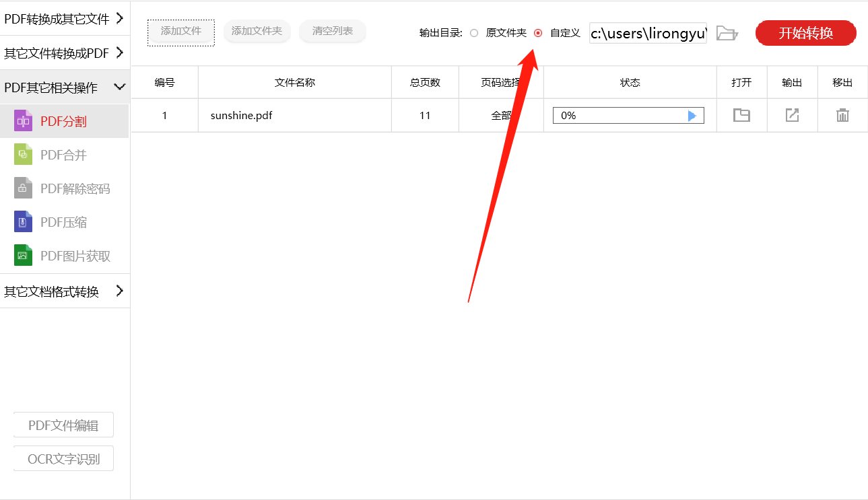The height and width of the screenshot is (500, 868).
Task: Select the PDF压缩 compression tool icon
Action: pos(22,221)
